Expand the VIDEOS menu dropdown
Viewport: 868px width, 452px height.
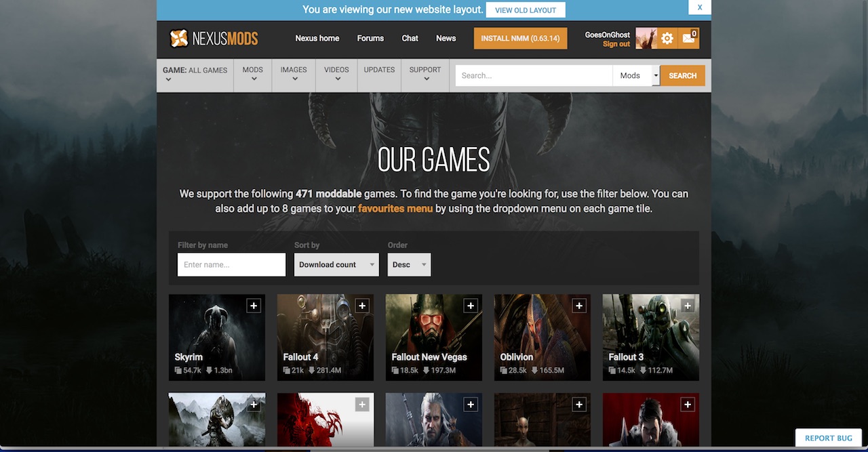[336, 75]
